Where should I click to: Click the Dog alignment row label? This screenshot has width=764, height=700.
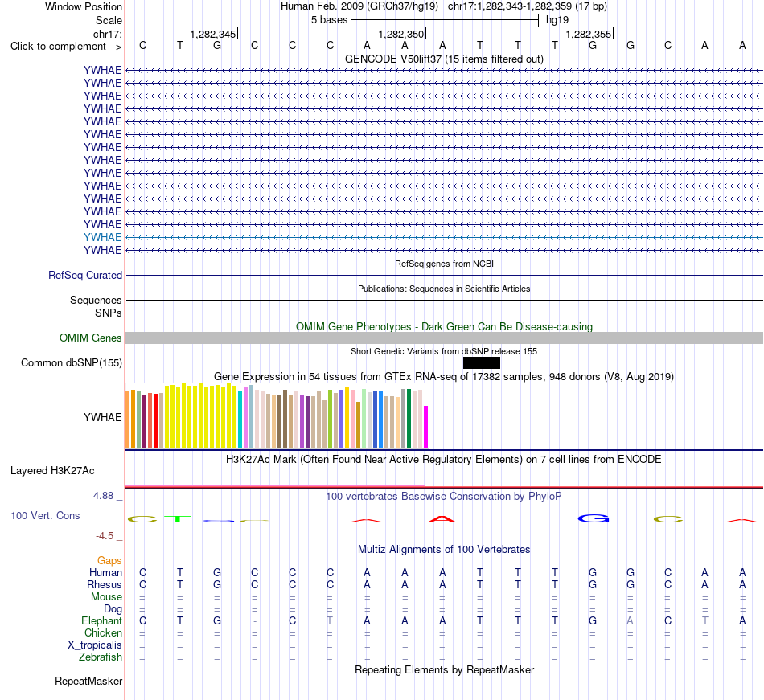point(113,609)
